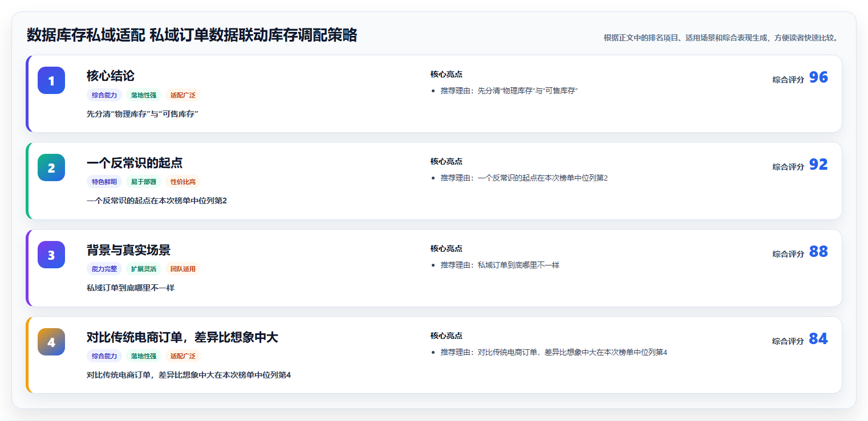Select the 特色鲜明 tag
The image size is (868, 421).
coord(104,182)
